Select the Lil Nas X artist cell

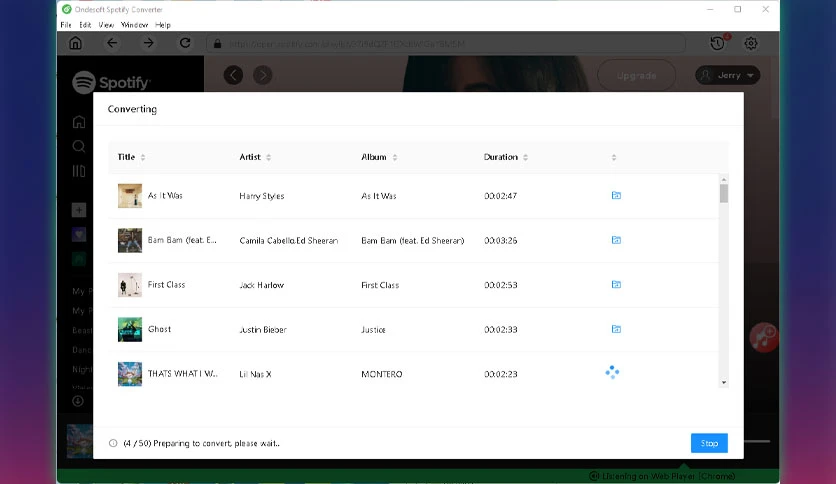tap(255, 374)
